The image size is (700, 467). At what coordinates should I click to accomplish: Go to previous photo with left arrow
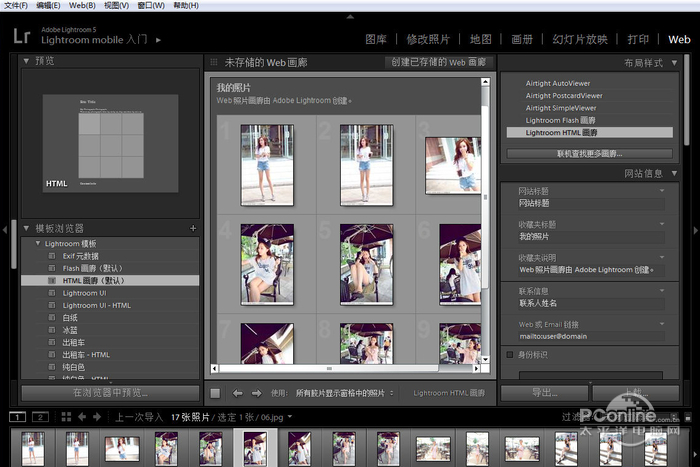coord(237,393)
